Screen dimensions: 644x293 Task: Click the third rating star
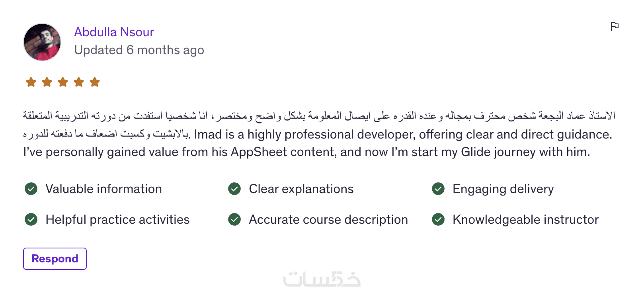63,82
